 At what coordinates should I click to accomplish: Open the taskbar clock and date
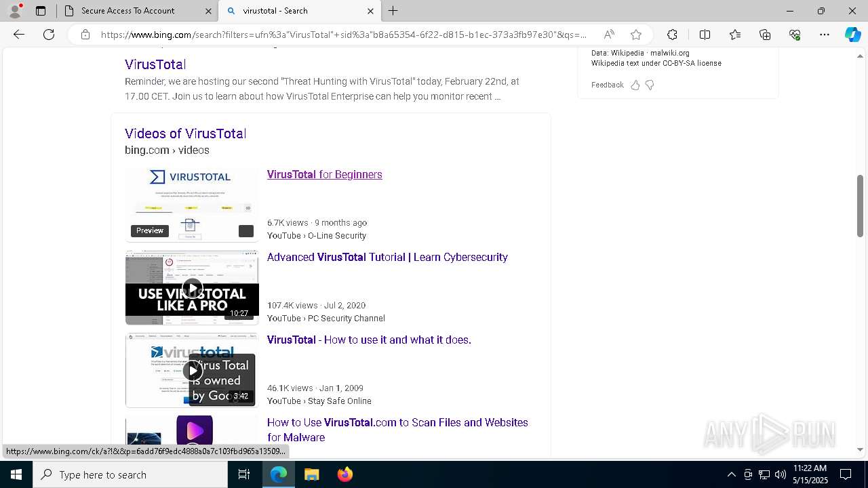click(810, 474)
